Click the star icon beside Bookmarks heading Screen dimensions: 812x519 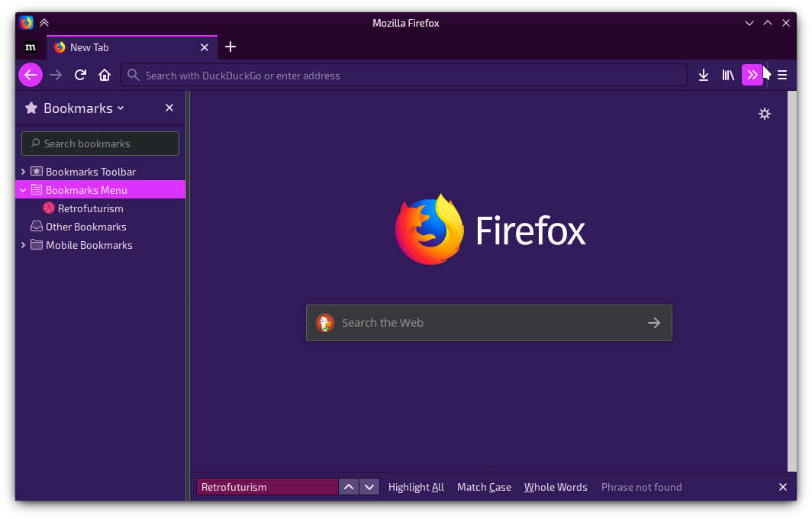click(31, 108)
